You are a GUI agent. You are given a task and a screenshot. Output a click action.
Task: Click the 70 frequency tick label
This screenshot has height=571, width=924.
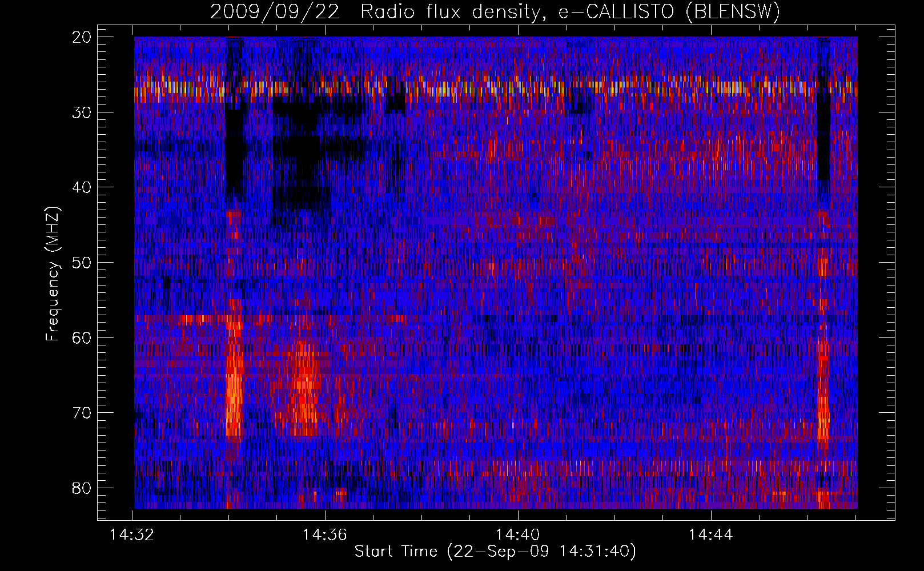pyautogui.click(x=82, y=413)
